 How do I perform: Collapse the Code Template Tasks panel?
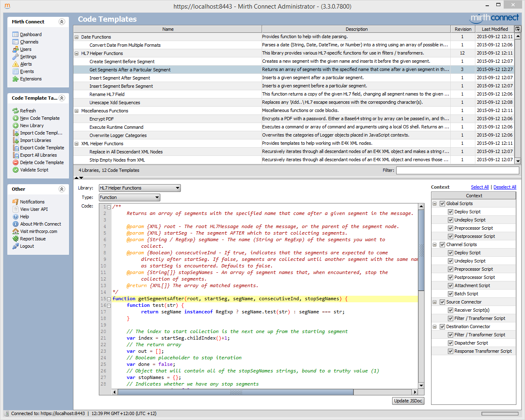point(62,98)
